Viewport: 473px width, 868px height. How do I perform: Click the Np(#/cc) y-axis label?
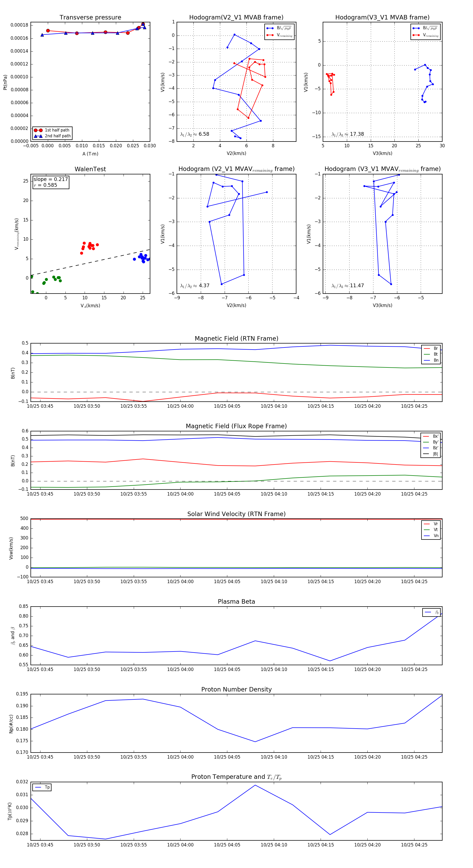[x=11, y=723]
